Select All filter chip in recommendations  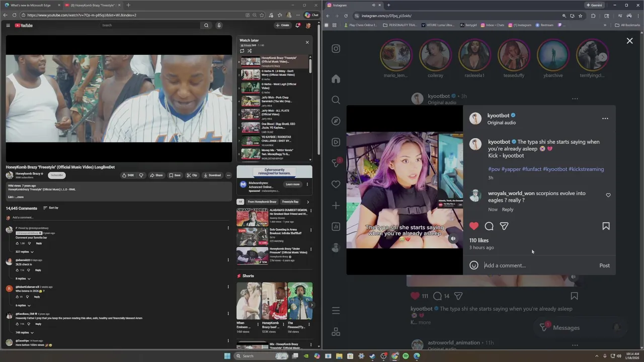coord(240,202)
